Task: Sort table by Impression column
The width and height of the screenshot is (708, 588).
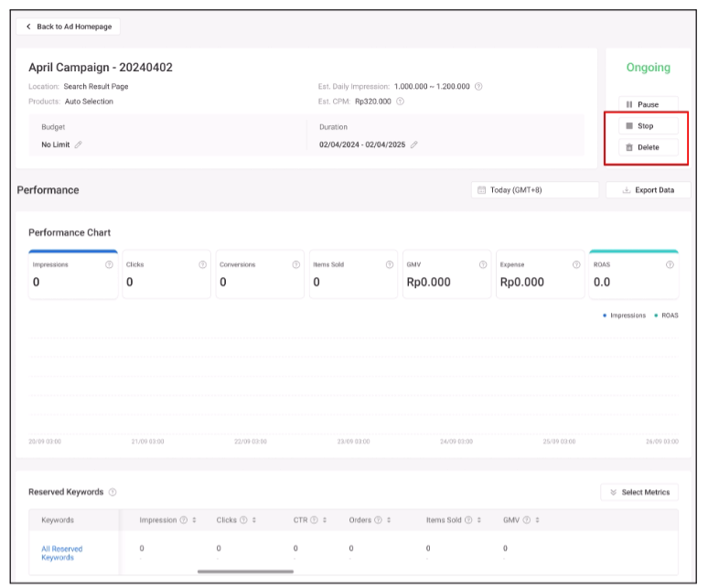Action: tap(194, 520)
